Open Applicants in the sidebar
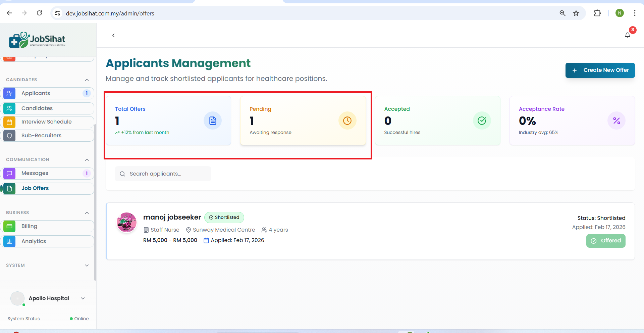 [x=36, y=93]
